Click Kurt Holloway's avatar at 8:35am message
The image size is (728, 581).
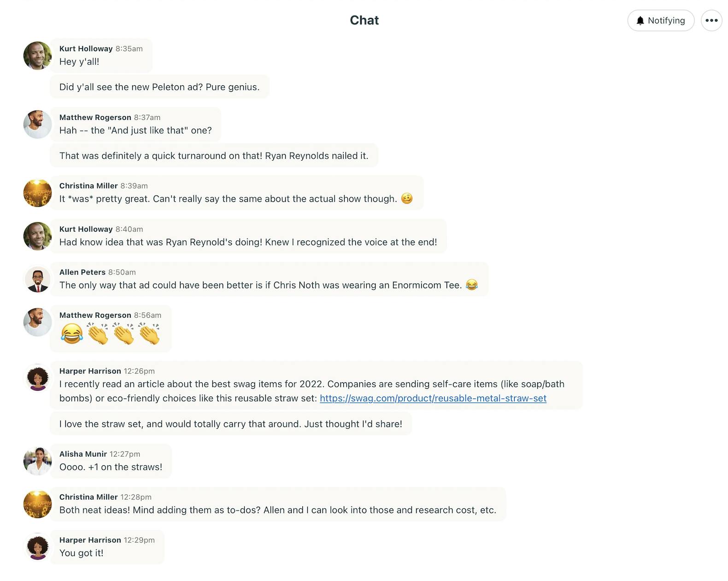point(37,56)
